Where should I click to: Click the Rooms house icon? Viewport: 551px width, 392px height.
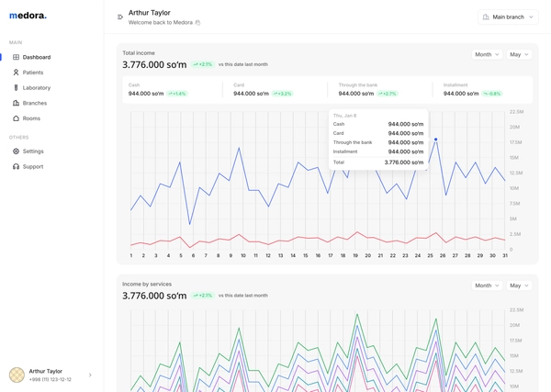[16, 118]
